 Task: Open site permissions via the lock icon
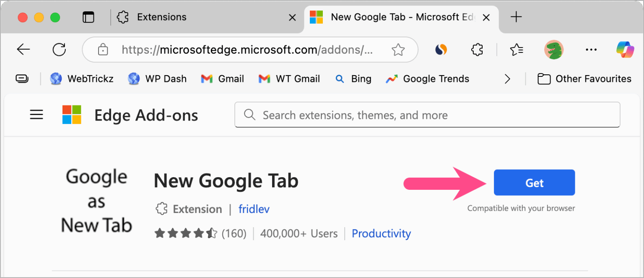103,50
